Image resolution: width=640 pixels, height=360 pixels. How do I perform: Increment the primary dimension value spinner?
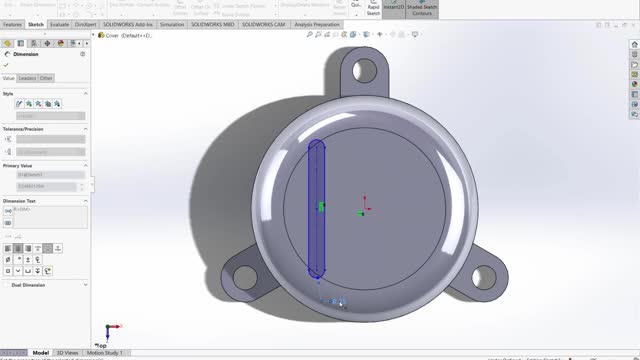tap(82, 184)
